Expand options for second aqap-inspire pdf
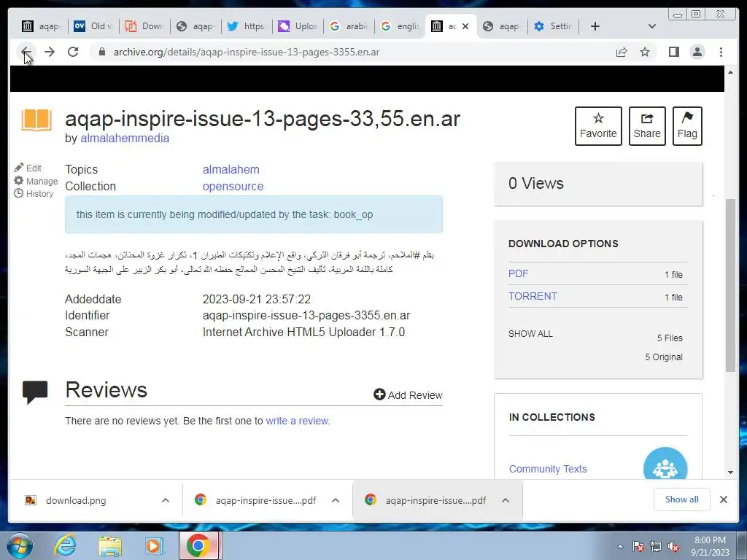The height and width of the screenshot is (560, 747). click(506, 500)
